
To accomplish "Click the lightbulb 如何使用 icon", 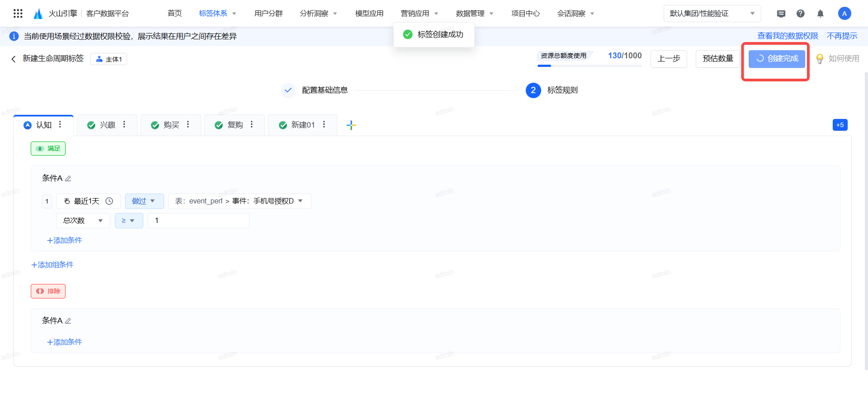I will 820,59.
